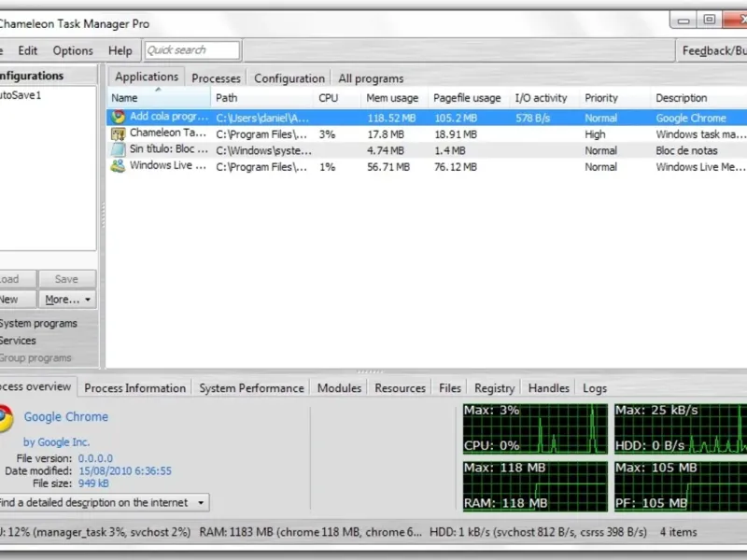Switch to the Process overview tab
747x560 pixels.
tap(37, 386)
